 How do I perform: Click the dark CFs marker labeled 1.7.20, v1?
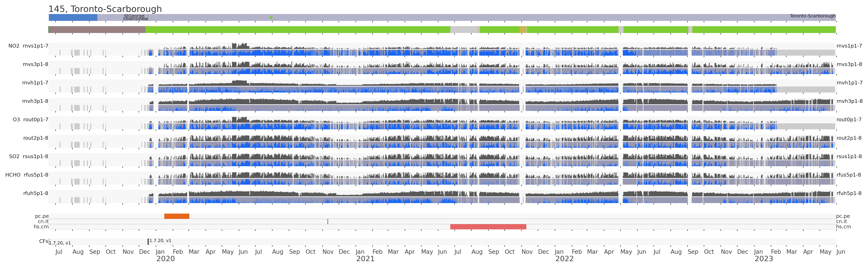[148, 242]
